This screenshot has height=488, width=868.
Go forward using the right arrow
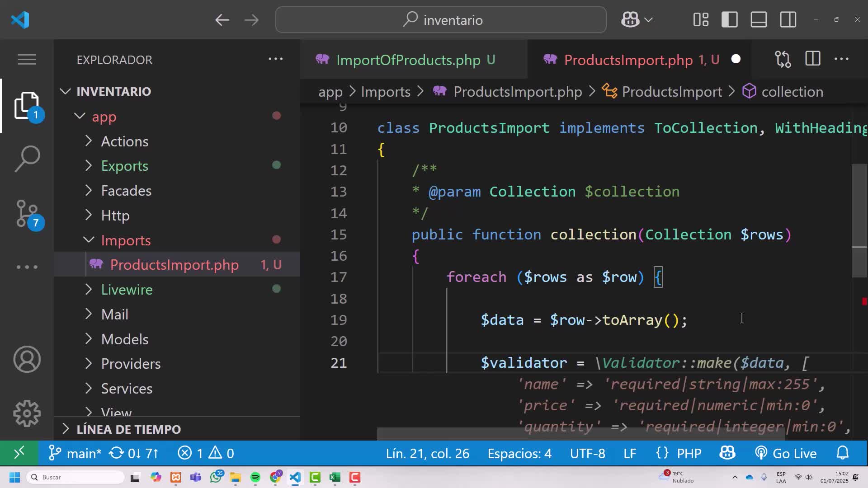251,20
